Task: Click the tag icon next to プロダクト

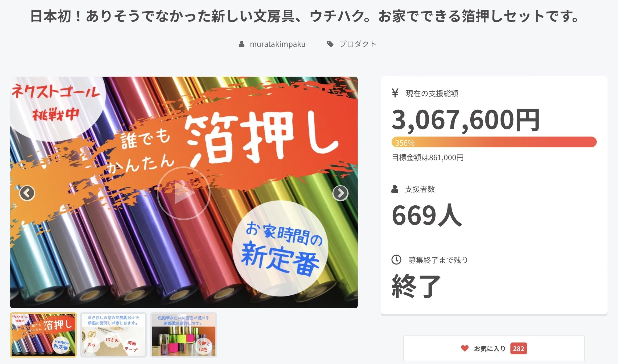Action: coord(330,44)
